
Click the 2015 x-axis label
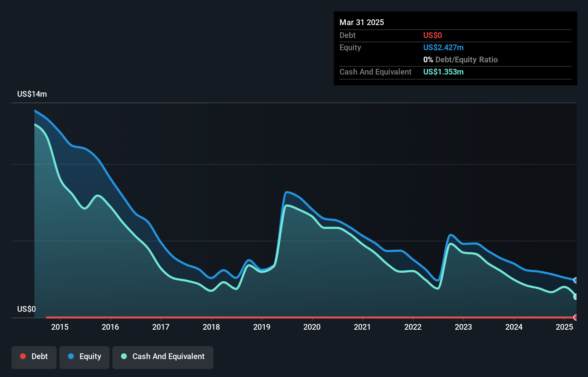[x=60, y=327]
